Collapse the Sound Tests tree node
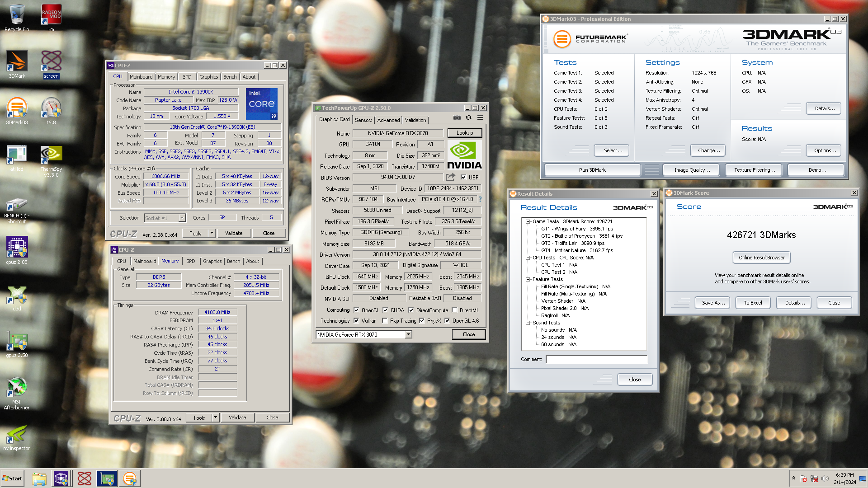868x488 pixels. tap(528, 323)
